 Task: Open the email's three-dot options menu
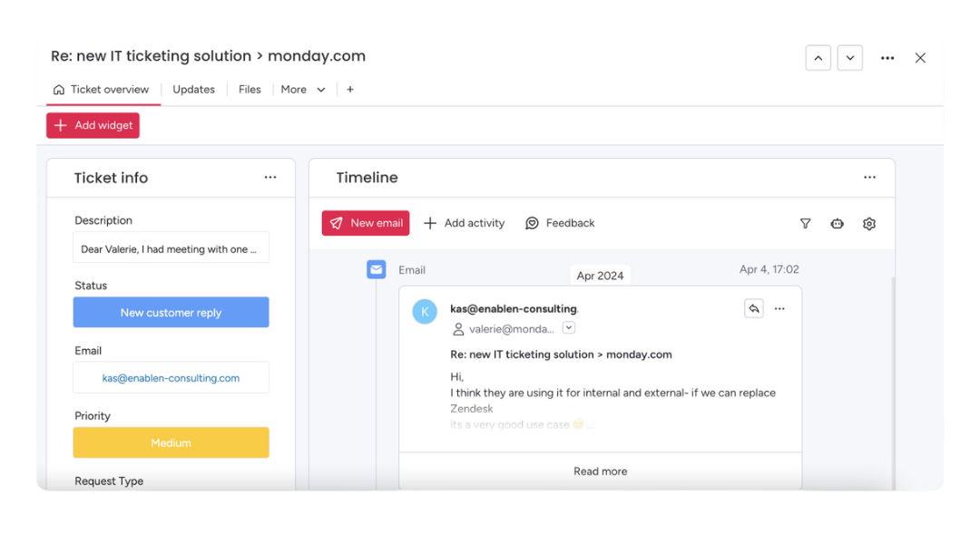coord(779,309)
